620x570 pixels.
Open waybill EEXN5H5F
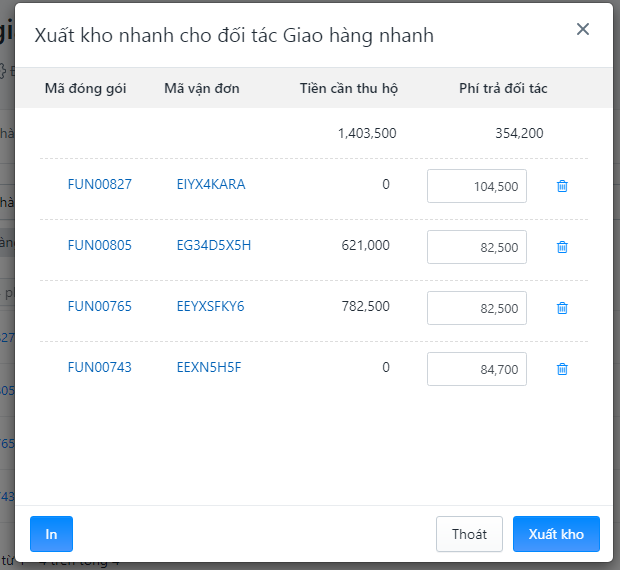[x=208, y=367]
